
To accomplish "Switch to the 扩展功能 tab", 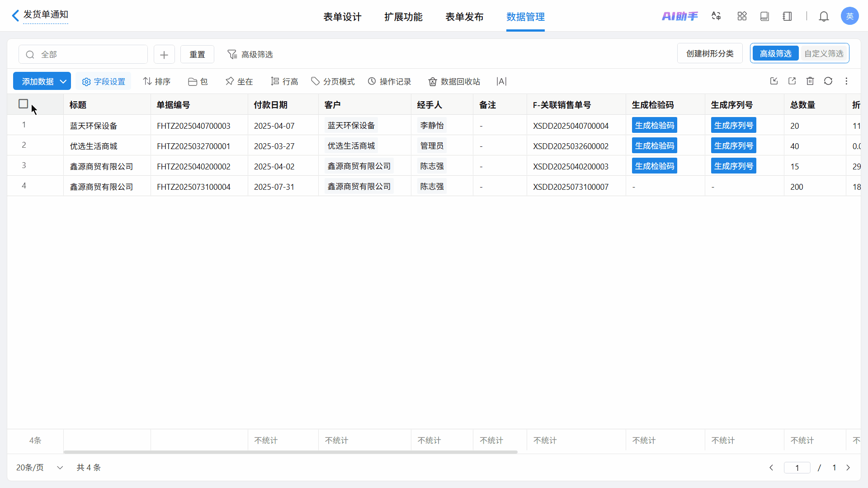I will click(x=403, y=17).
